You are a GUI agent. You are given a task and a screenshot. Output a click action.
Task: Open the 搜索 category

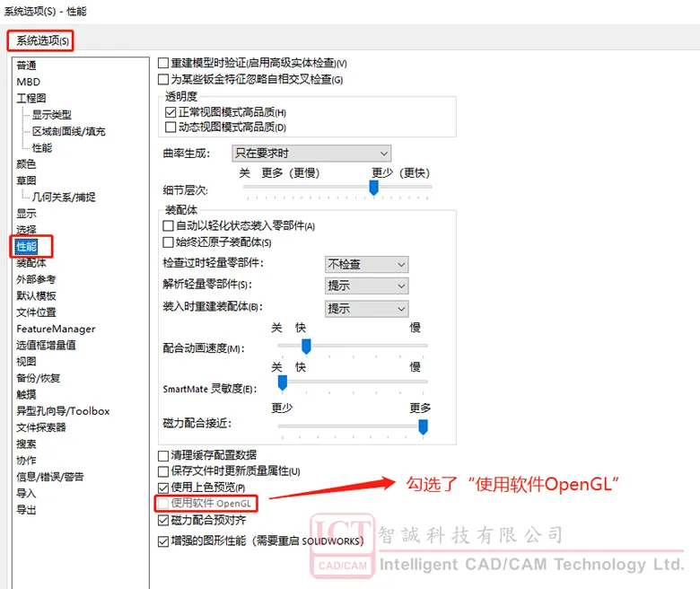pos(26,444)
